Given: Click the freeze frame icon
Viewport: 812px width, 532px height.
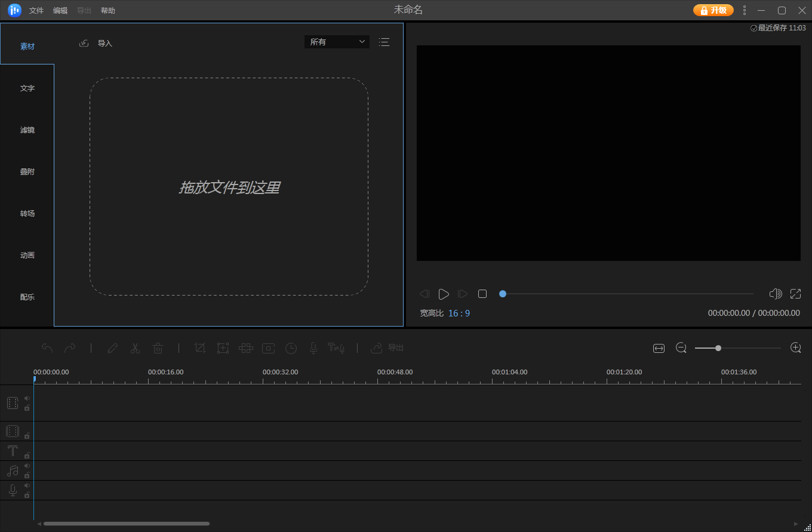Looking at the screenshot, I should tap(268, 348).
